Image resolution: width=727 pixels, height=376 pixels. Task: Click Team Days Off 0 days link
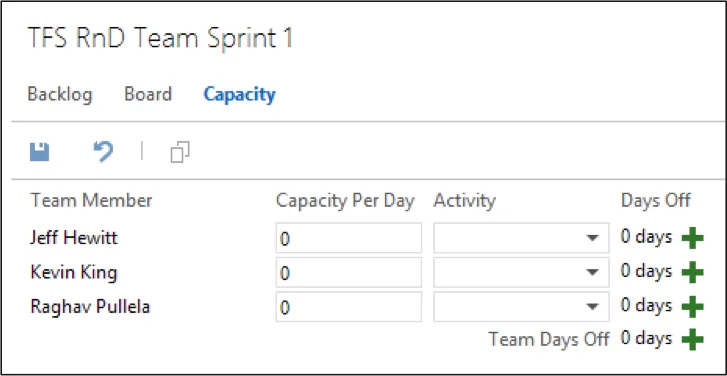point(646,338)
